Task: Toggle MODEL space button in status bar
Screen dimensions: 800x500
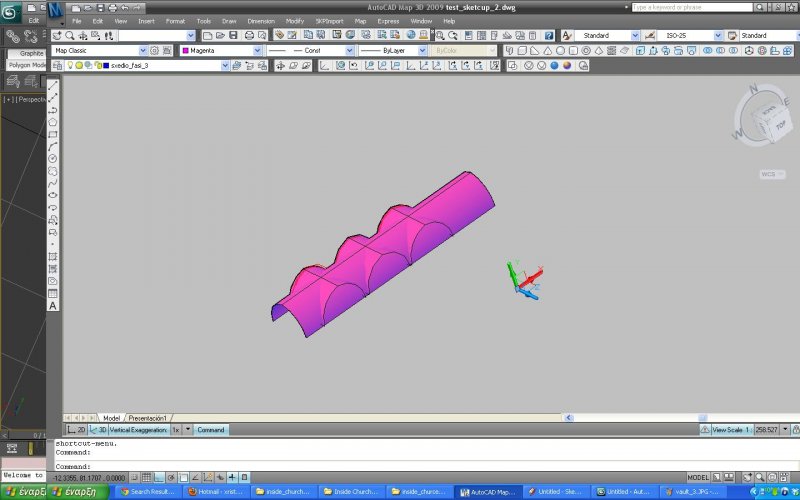Action: click(699, 477)
